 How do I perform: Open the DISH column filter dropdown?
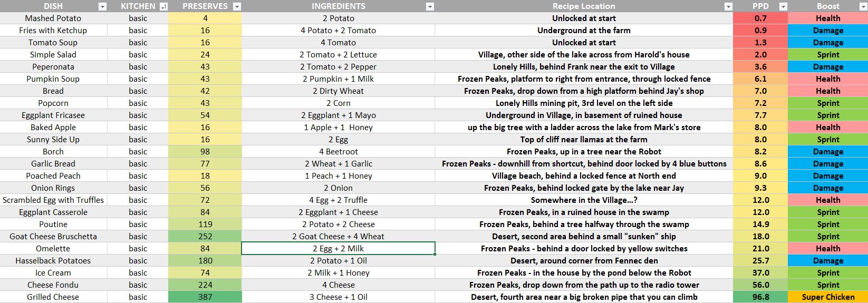point(102,7)
